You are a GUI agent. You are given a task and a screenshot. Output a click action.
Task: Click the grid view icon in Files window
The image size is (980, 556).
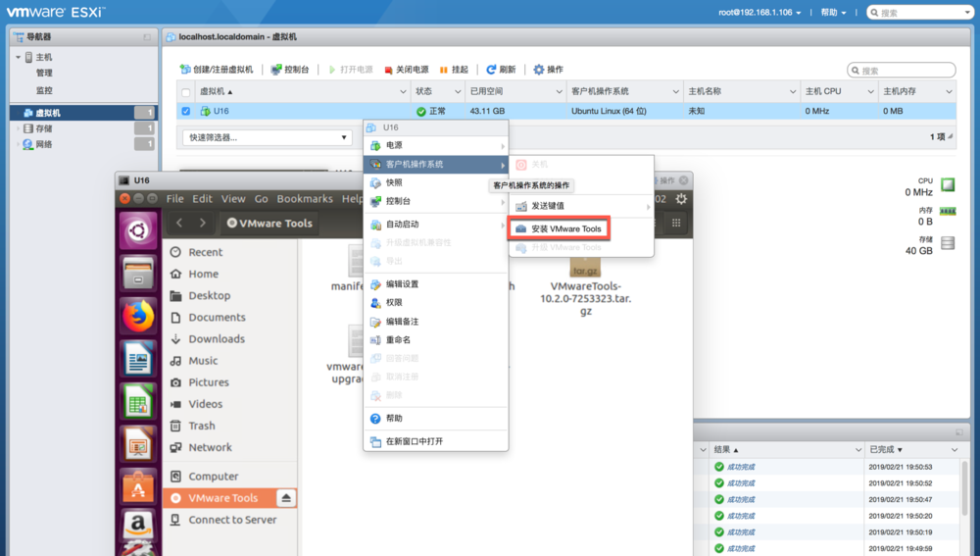[675, 224]
